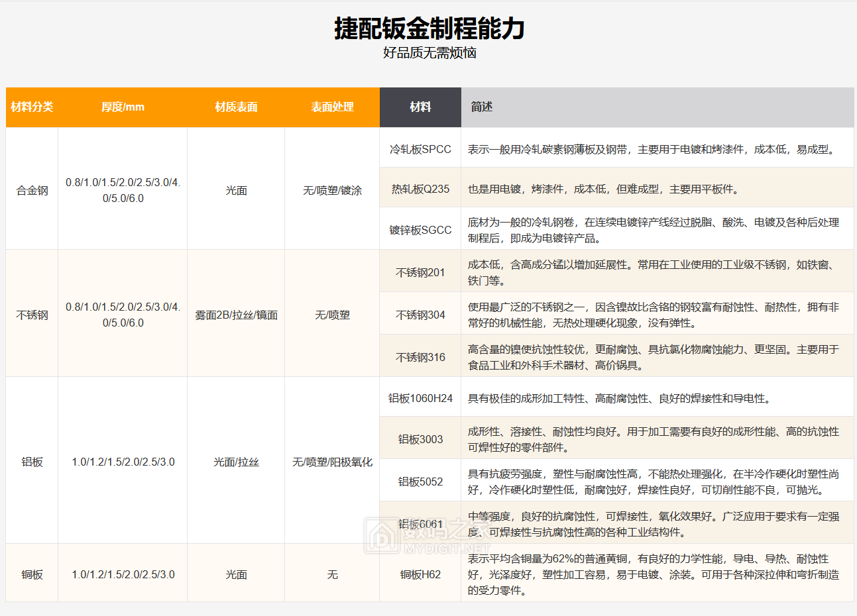Select the 不锈钢 category cell
857x616 pixels.
[32, 315]
